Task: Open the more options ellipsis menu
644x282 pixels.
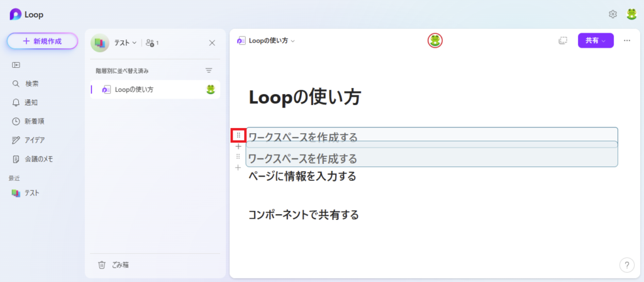Action: point(627,41)
